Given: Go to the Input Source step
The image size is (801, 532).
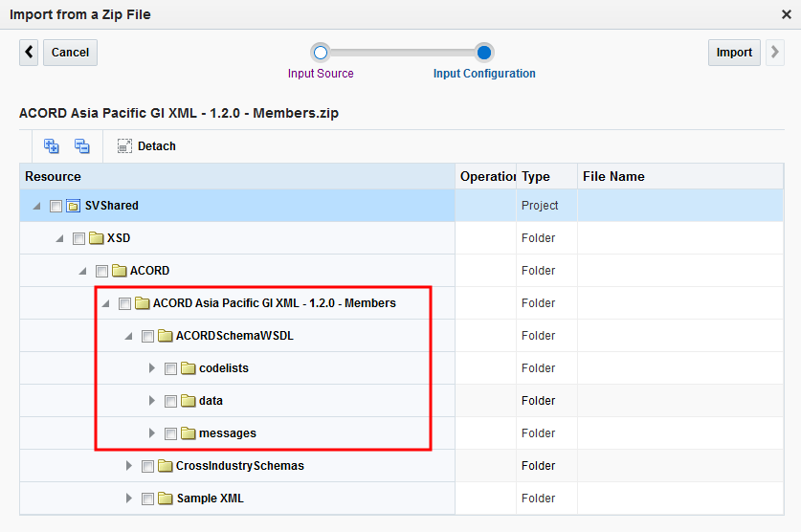Looking at the screenshot, I should coord(321,74).
